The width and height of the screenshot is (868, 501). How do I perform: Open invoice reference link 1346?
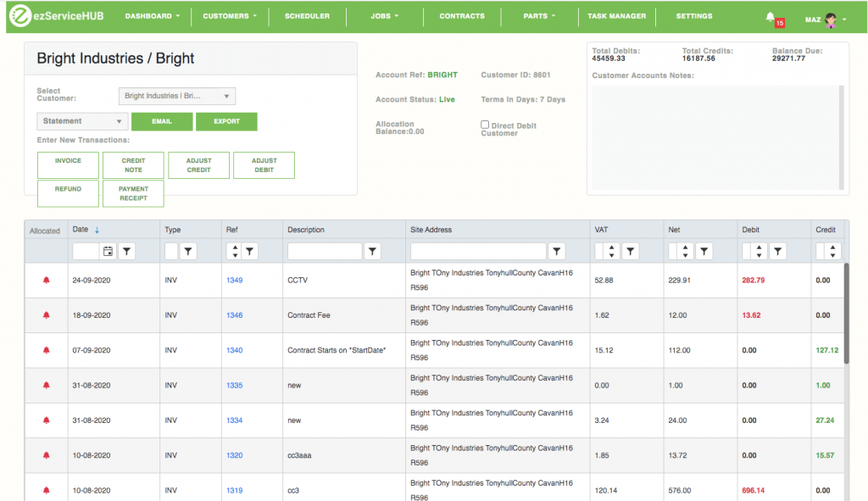(x=234, y=315)
